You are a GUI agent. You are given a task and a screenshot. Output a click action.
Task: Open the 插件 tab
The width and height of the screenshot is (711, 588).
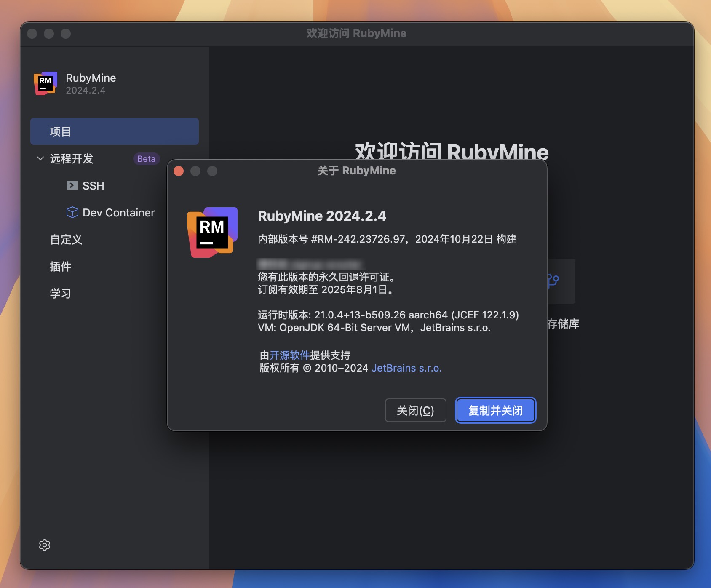[x=61, y=267]
